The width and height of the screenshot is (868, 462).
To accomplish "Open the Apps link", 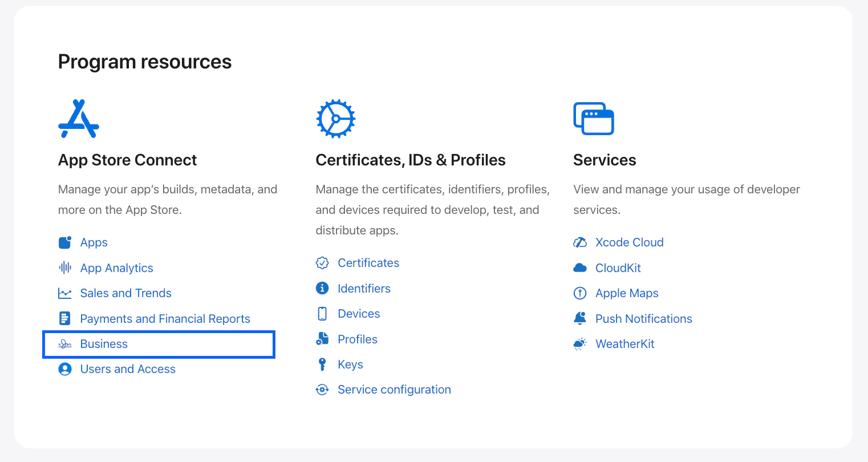I will (94, 242).
